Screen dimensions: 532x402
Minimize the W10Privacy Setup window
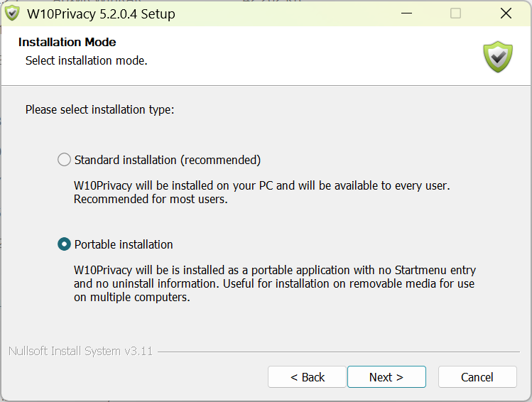tap(406, 13)
